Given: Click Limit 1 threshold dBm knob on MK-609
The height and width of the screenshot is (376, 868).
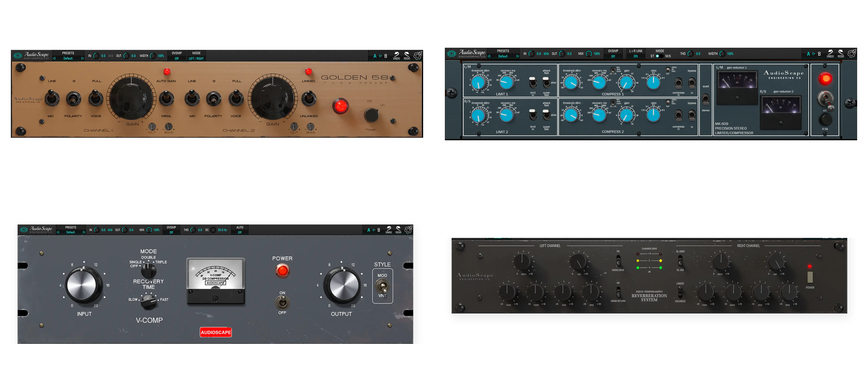Looking at the screenshot, I should (478, 84).
